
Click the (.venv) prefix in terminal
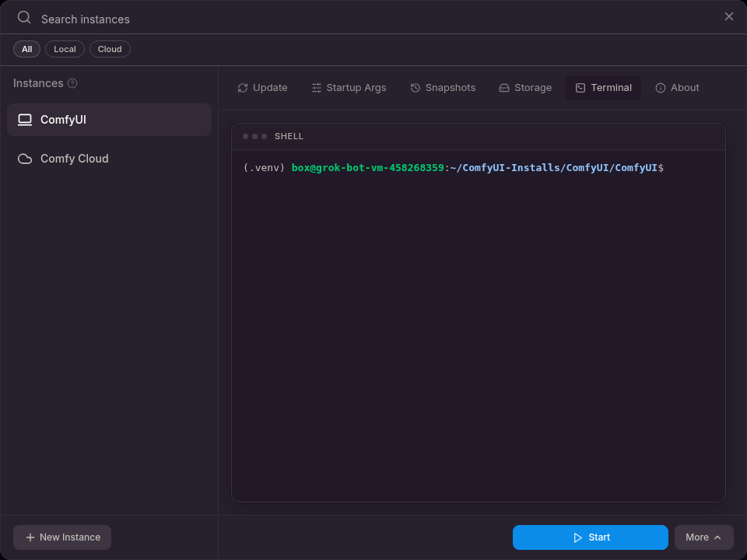264,168
